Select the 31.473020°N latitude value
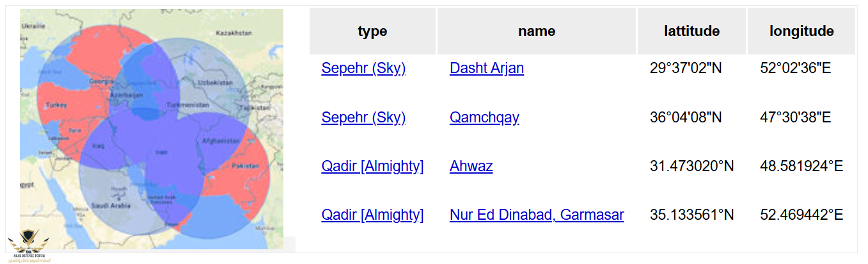 691,166
